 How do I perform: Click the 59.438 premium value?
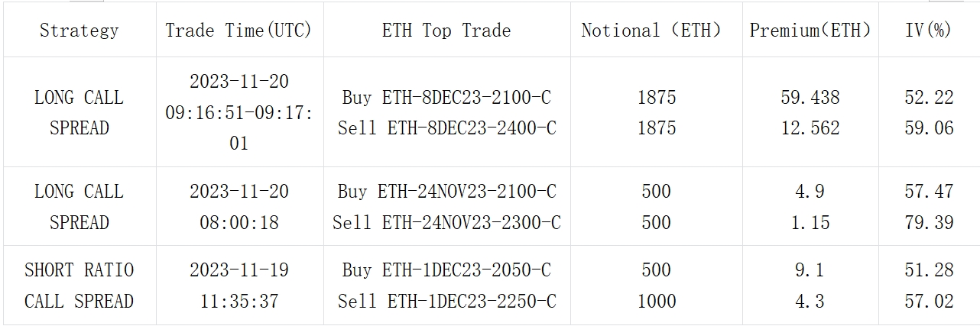click(810, 98)
